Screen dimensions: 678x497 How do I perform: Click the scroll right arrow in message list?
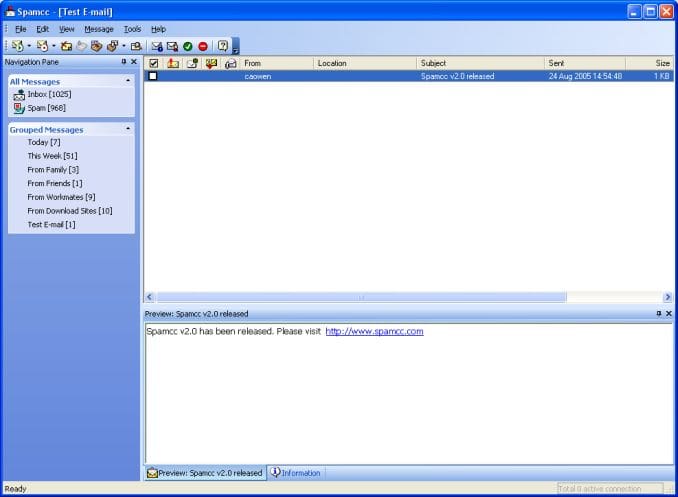point(668,297)
